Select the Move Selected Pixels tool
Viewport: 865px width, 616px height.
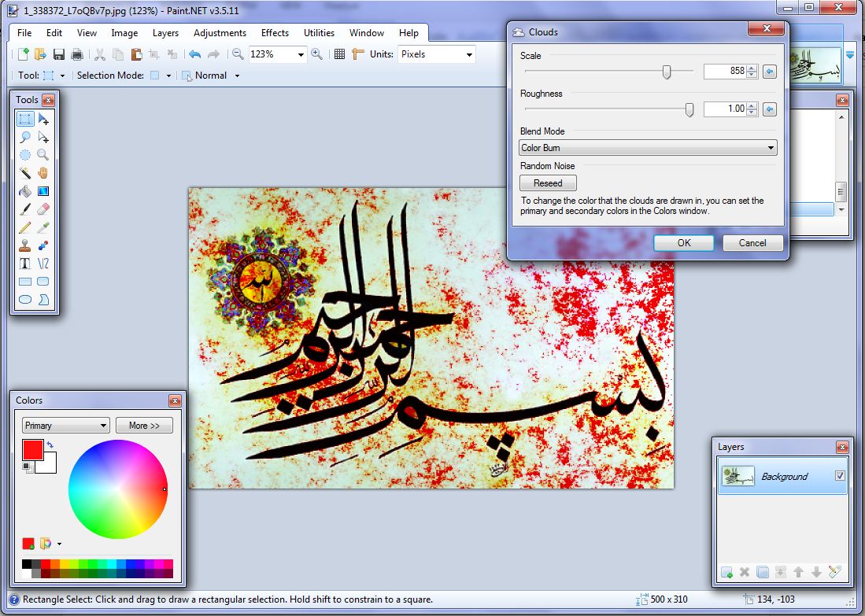pyautogui.click(x=43, y=119)
